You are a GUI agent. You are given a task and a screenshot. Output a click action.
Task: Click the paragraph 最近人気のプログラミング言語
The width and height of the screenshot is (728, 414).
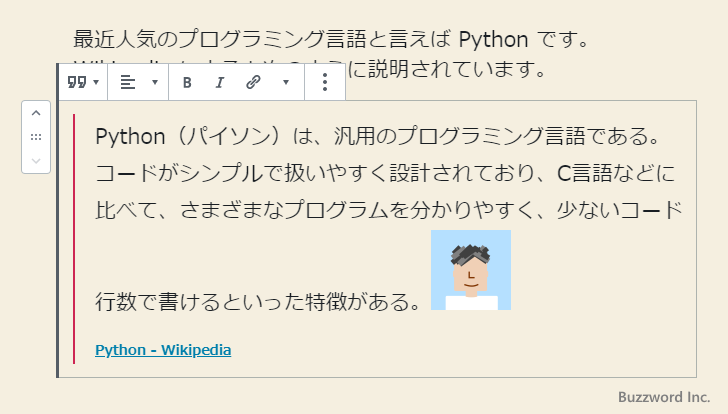point(329,40)
